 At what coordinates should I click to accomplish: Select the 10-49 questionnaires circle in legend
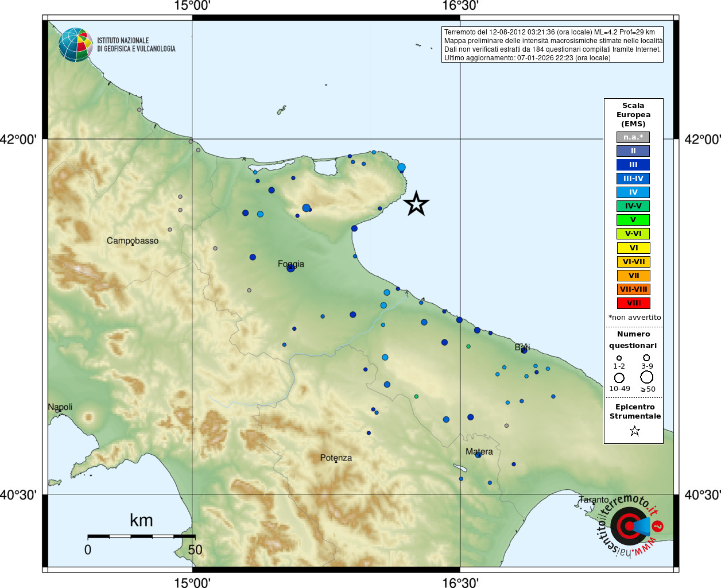coord(619,378)
